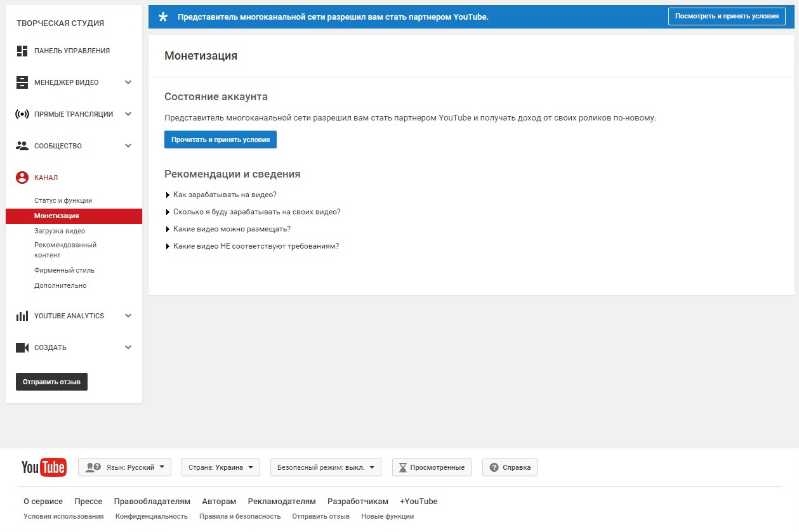Click the YouTube logo in footer
The width and height of the screenshot is (799, 532).
click(44, 467)
